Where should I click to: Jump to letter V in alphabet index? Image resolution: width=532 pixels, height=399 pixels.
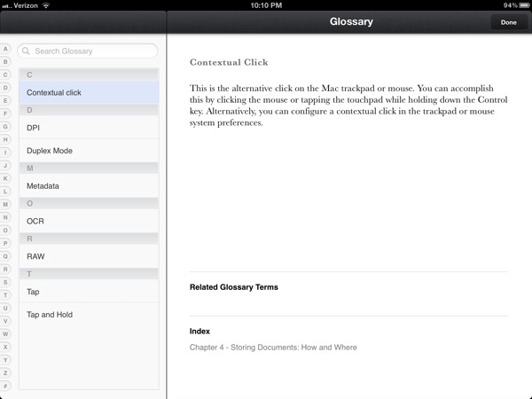(x=5, y=321)
